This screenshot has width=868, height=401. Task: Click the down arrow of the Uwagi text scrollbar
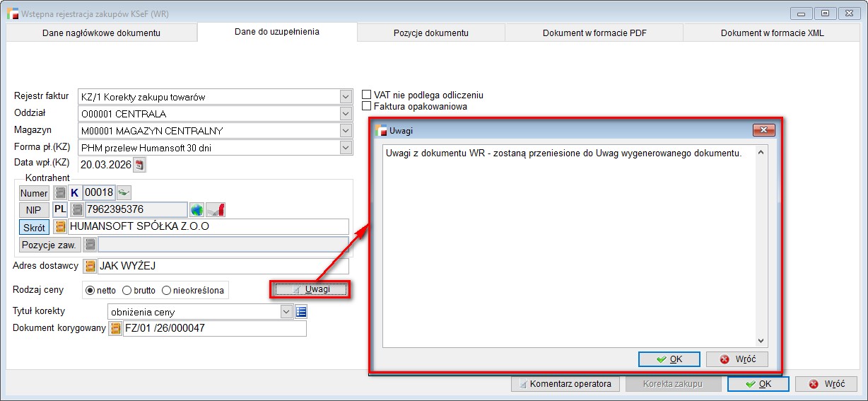coord(761,341)
